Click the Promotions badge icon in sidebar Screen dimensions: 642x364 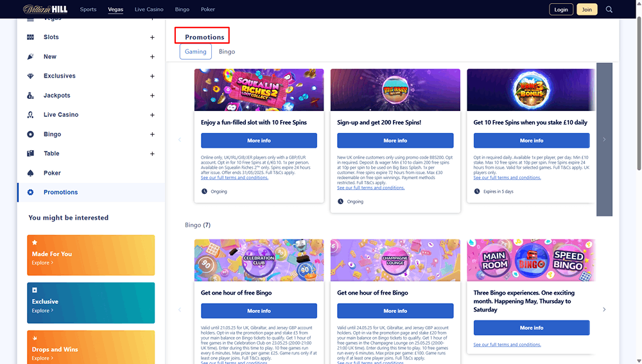click(x=30, y=193)
